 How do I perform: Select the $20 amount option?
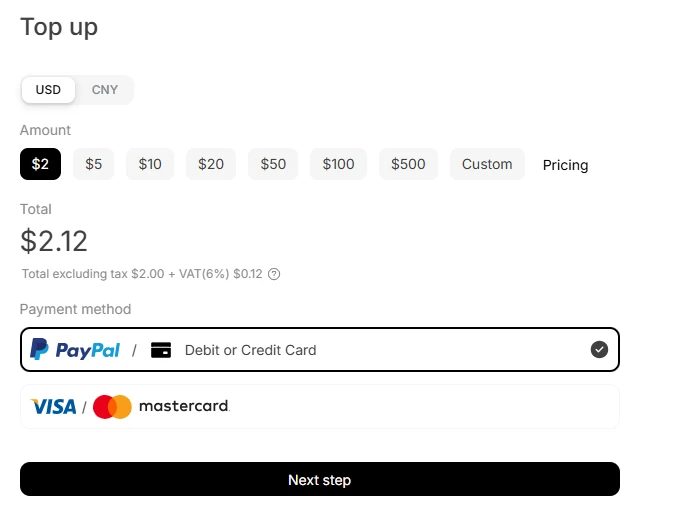pos(211,164)
